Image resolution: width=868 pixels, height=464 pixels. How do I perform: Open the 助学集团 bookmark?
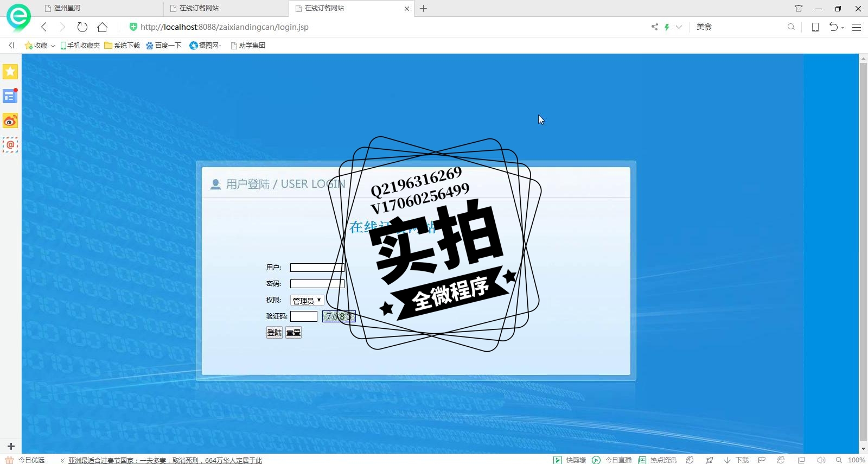pyautogui.click(x=248, y=46)
